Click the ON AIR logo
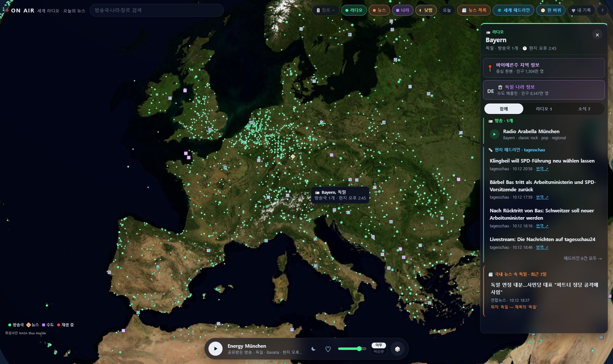The image size is (613, 364). pyautogui.click(x=22, y=11)
